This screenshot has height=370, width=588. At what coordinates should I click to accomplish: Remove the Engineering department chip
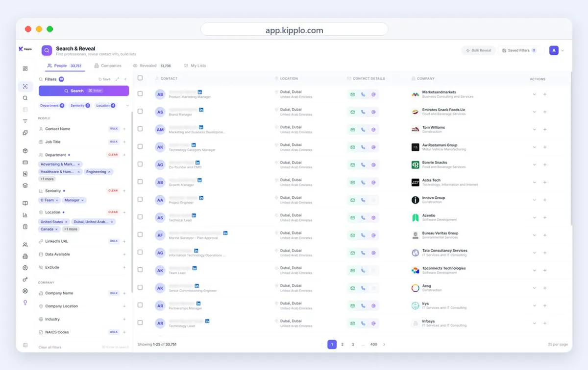tap(110, 172)
